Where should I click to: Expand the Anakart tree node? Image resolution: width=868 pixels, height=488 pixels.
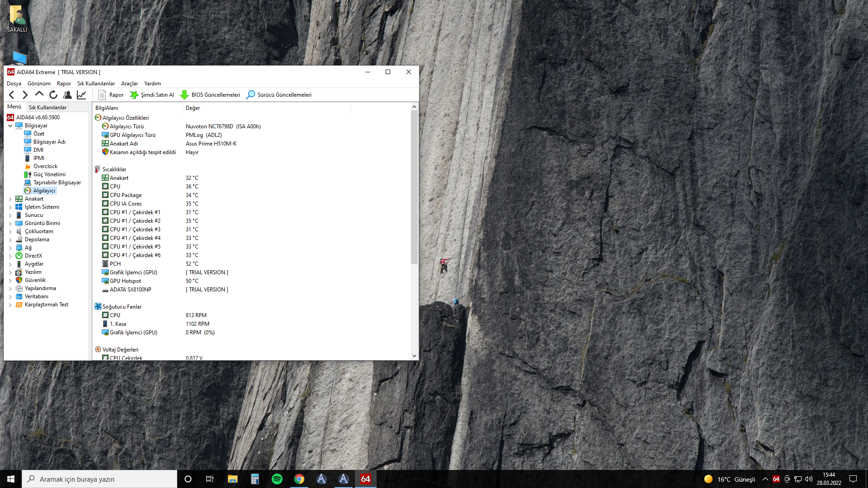(10, 199)
